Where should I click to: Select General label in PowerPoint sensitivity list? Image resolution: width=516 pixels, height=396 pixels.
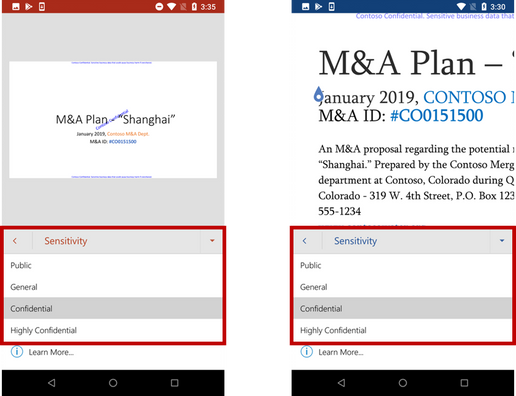(x=113, y=287)
